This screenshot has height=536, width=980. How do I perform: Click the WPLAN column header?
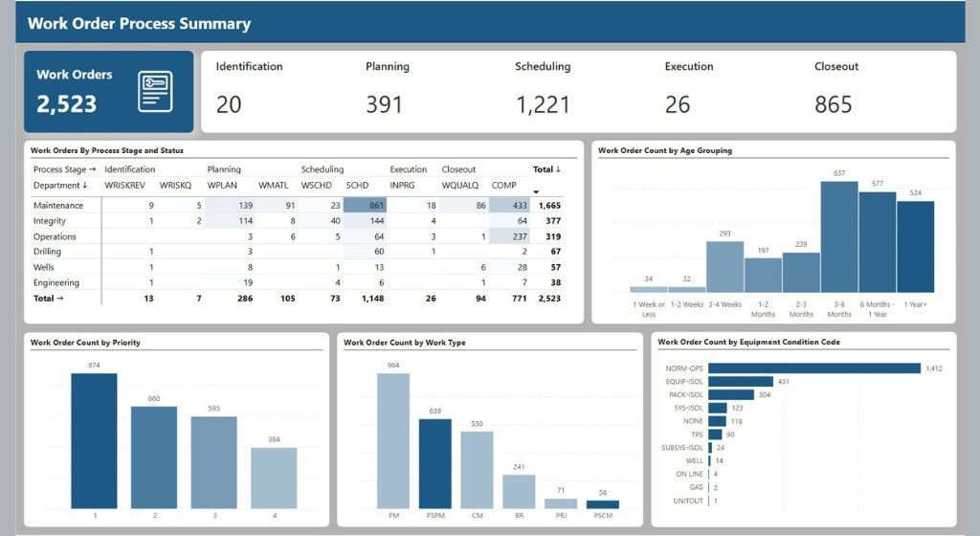(222, 186)
